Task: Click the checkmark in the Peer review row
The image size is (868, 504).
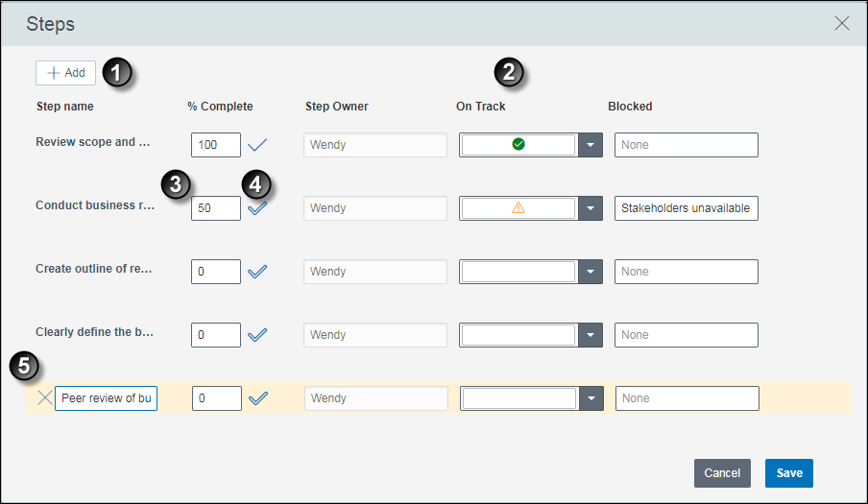Action: pos(258,398)
